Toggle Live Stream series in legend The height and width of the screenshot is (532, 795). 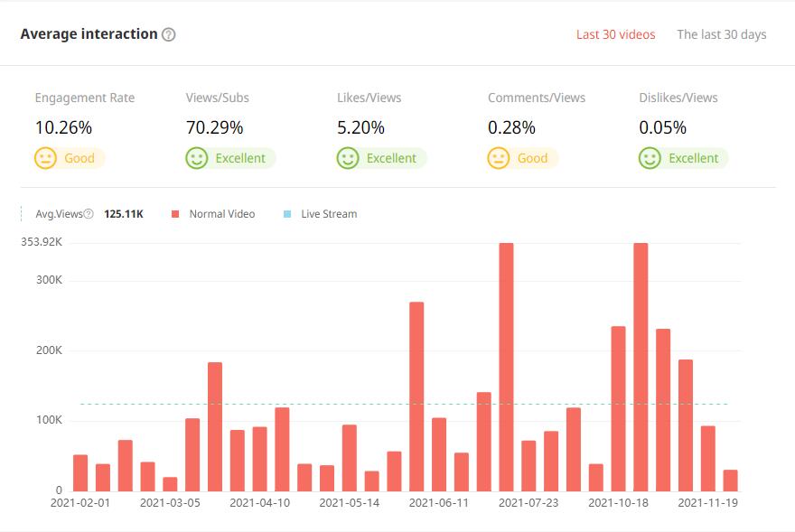pyautogui.click(x=328, y=214)
